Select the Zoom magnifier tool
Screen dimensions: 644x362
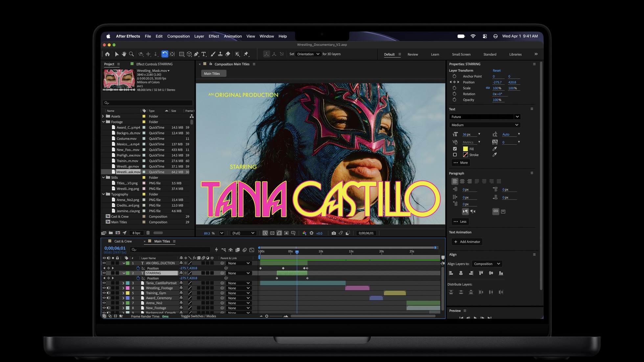pos(131,54)
